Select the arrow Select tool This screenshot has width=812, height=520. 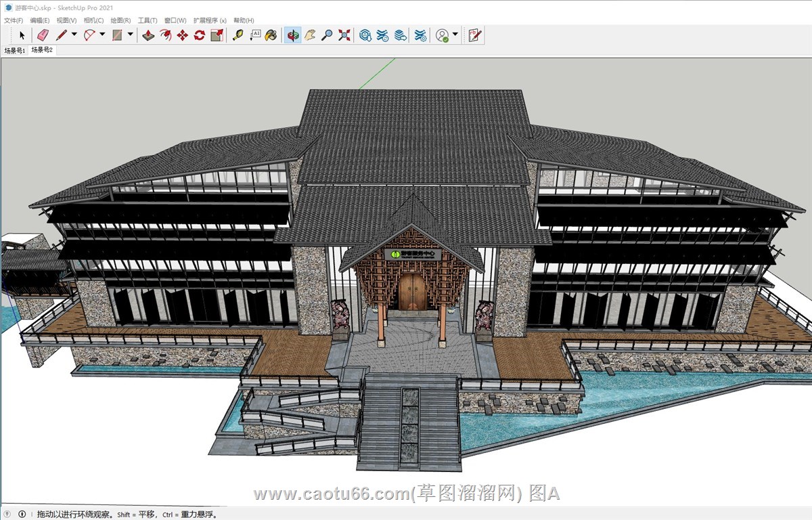click(x=22, y=35)
